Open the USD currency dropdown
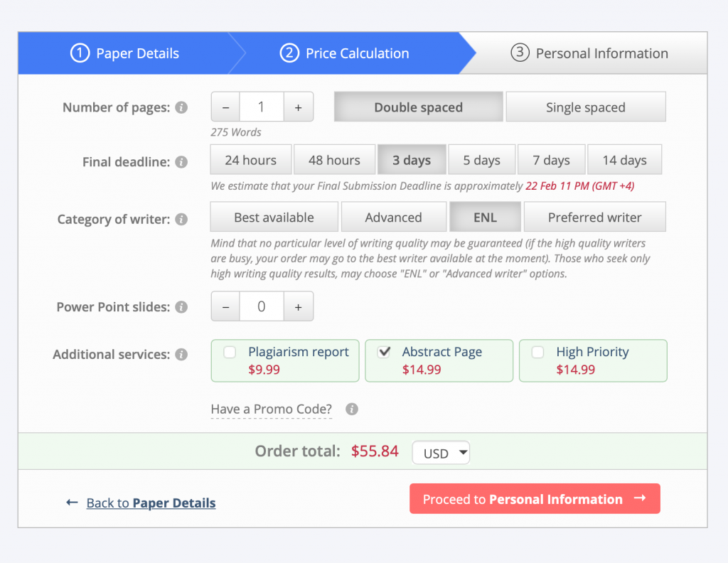This screenshot has height=563, width=728. click(x=441, y=453)
